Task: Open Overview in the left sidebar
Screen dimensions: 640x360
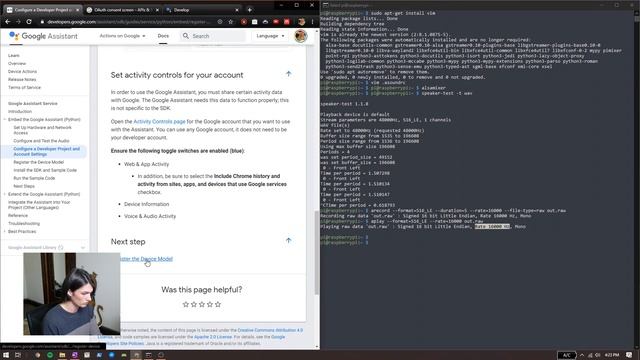Action: point(17,63)
